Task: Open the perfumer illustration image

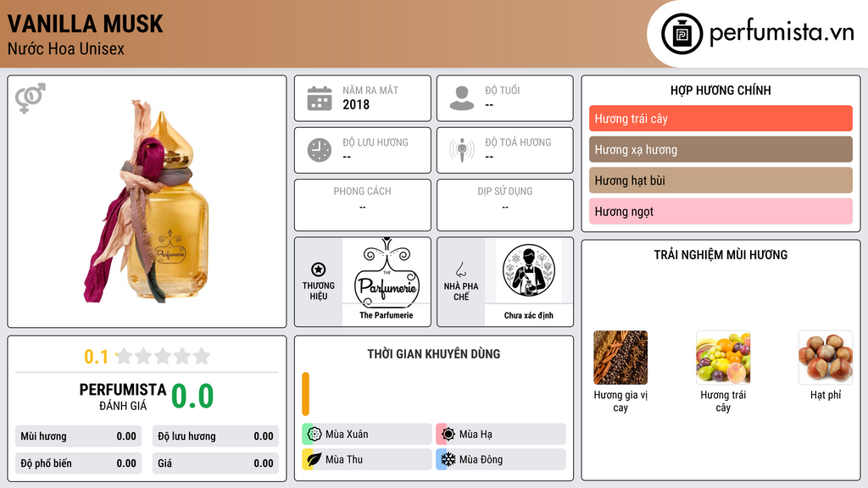Action: click(x=529, y=271)
